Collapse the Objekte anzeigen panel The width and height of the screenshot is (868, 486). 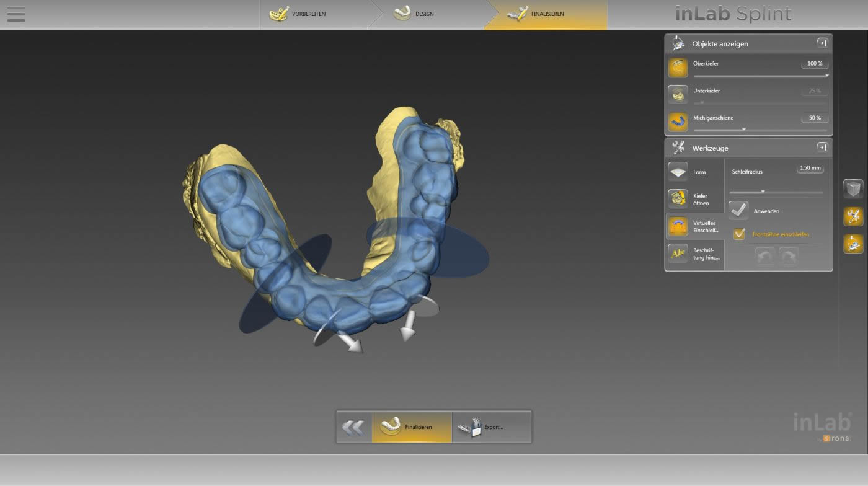(x=822, y=43)
